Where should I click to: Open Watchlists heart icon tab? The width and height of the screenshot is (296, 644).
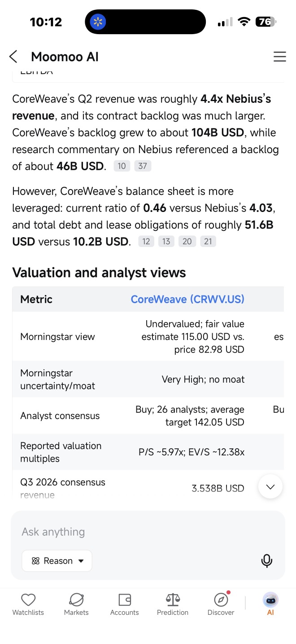pos(28,604)
